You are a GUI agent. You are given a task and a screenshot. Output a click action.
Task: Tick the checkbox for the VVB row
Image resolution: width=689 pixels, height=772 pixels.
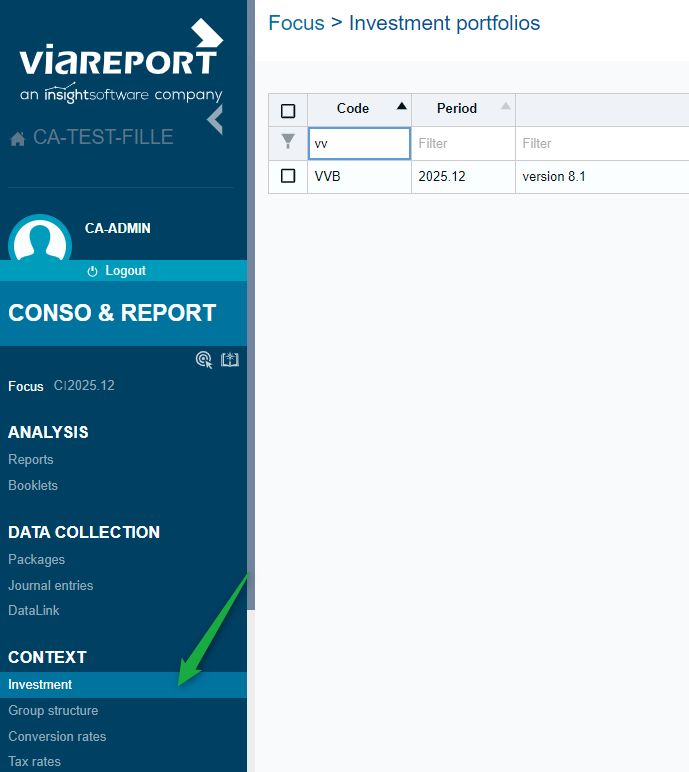pyautogui.click(x=288, y=176)
